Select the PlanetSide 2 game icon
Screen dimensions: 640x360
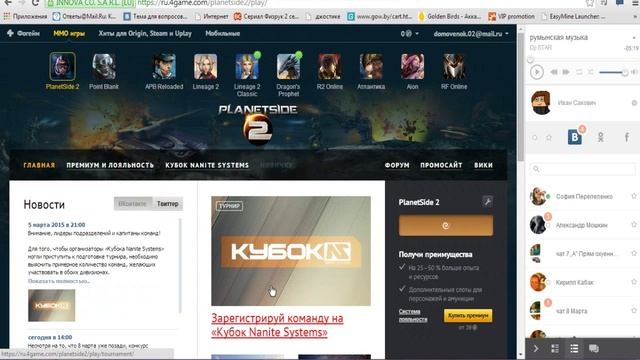(x=62, y=67)
